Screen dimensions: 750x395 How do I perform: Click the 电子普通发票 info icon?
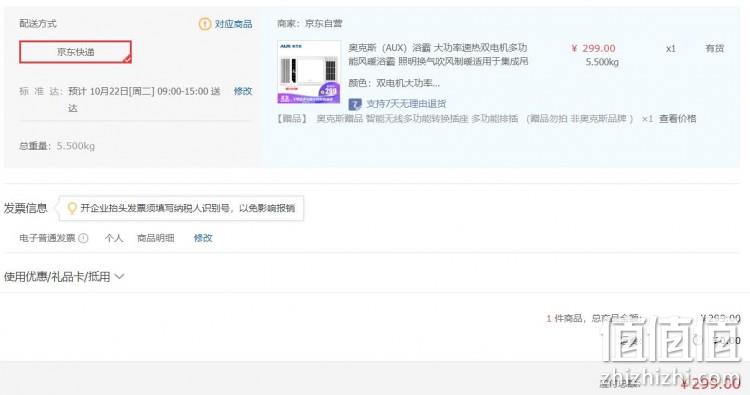click(x=83, y=238)
